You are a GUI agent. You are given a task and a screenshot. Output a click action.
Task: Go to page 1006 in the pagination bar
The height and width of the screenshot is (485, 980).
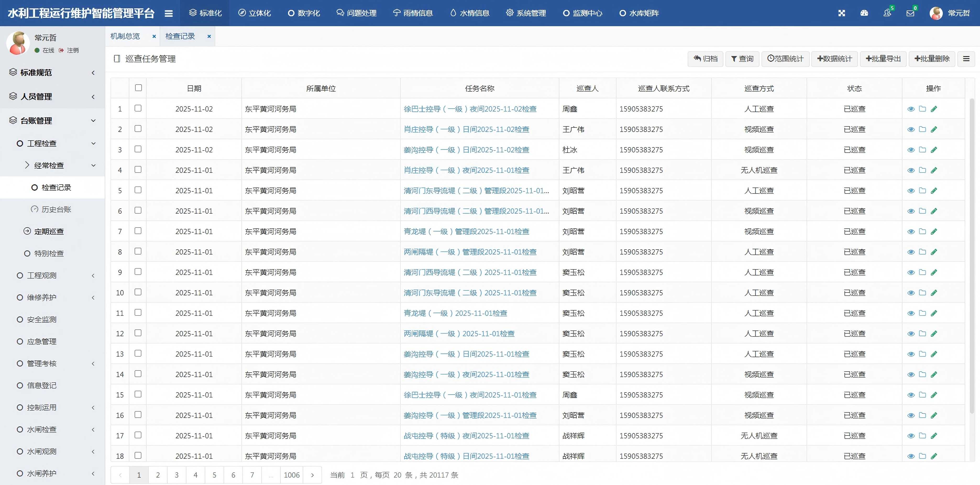click(x=292, y=475)
